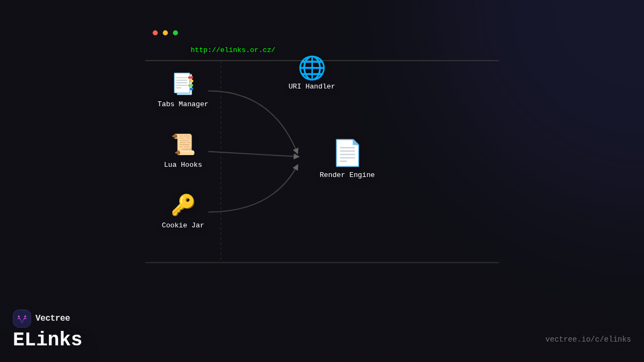Click the Tabs Manager bookmark-tabs icon
644x362 pixels.
click(x=183, y=84)
